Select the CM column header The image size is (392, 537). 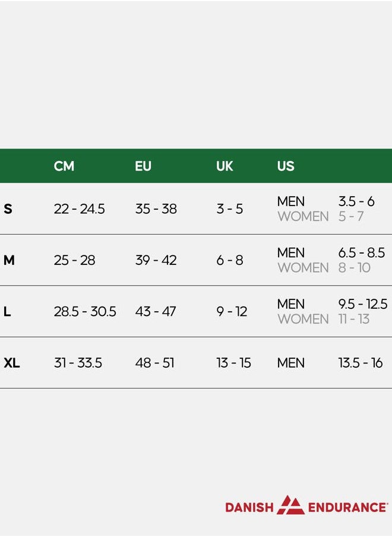pyautogui.click(x=64, y=166)
